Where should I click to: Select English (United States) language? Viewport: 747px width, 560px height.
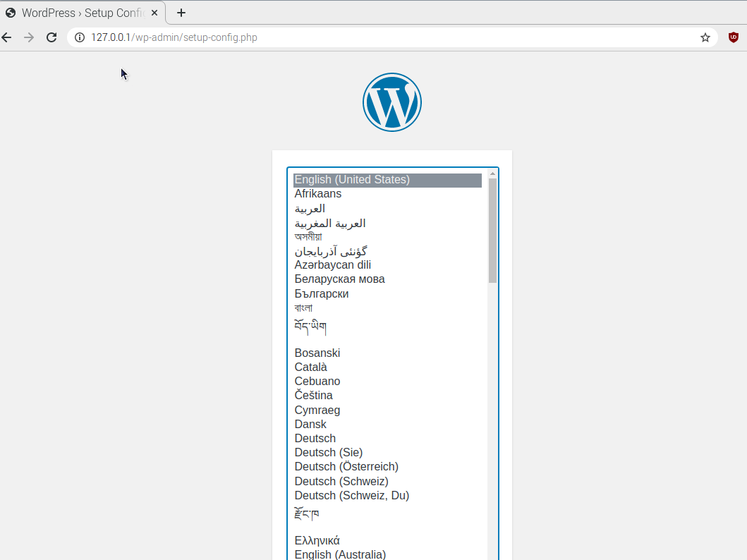tap(388, 180)
